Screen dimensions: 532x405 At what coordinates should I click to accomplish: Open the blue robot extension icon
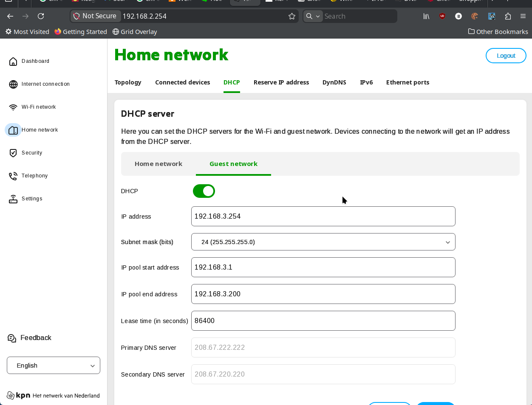point(492,16)
